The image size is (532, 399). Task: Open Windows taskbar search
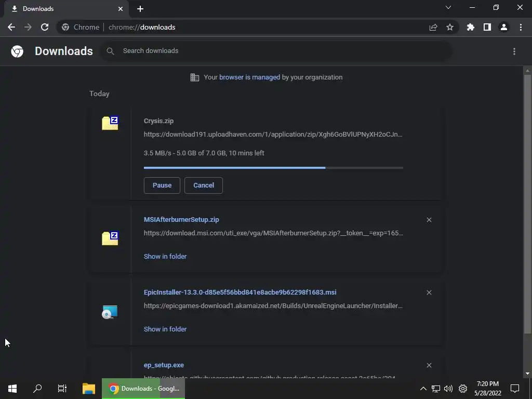[37, 389]
